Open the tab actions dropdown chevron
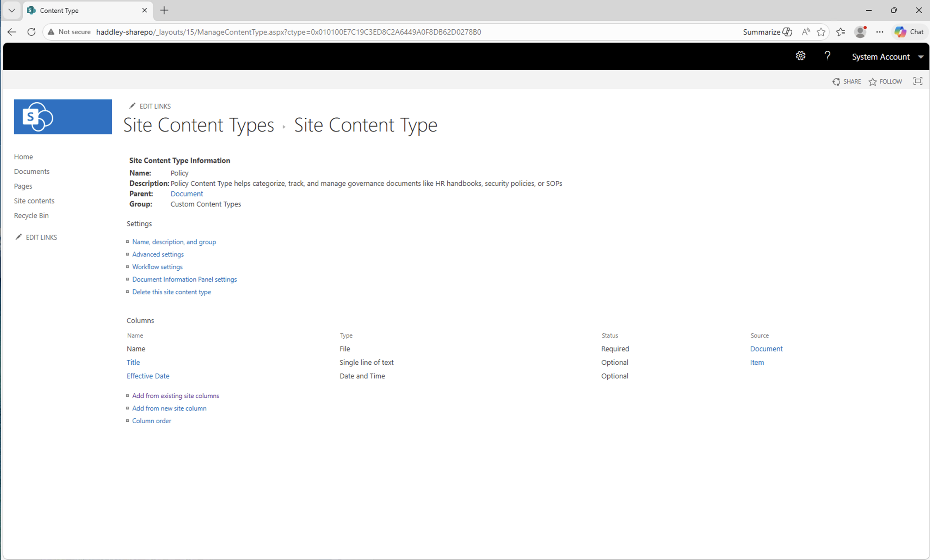Viewport: 930px width, 560px height. click(12, 10)
